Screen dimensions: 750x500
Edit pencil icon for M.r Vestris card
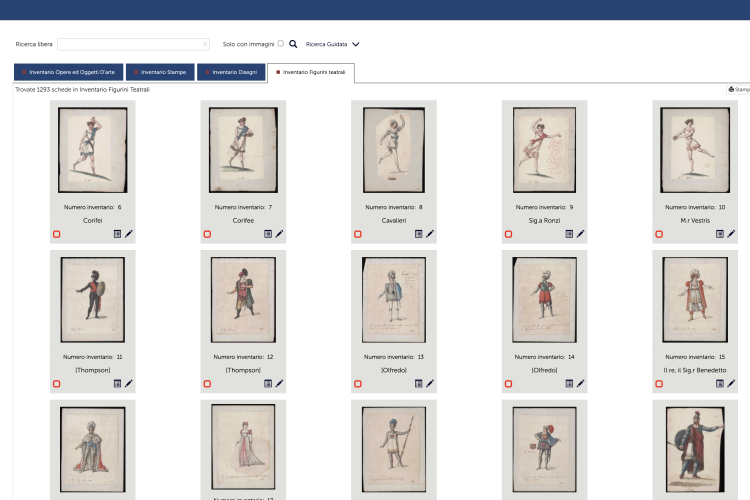click(731, 234)
